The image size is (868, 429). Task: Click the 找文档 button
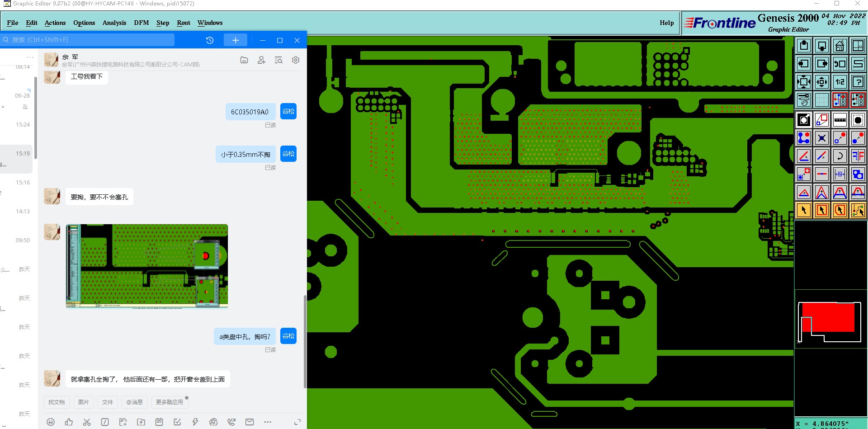[x=57, y=402]
